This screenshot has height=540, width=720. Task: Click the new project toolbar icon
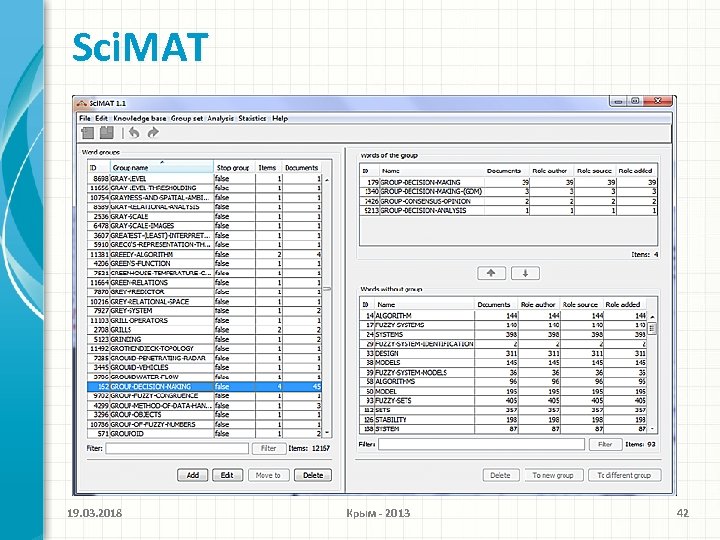pyautogui.click(x=87, y=133)
